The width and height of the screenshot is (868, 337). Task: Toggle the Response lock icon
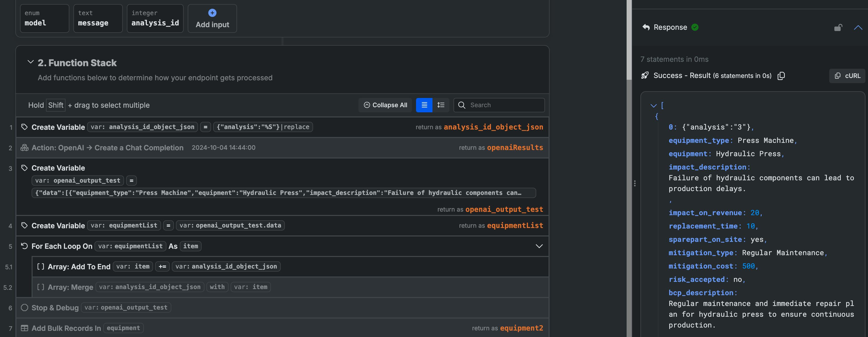tap(838, 28)
